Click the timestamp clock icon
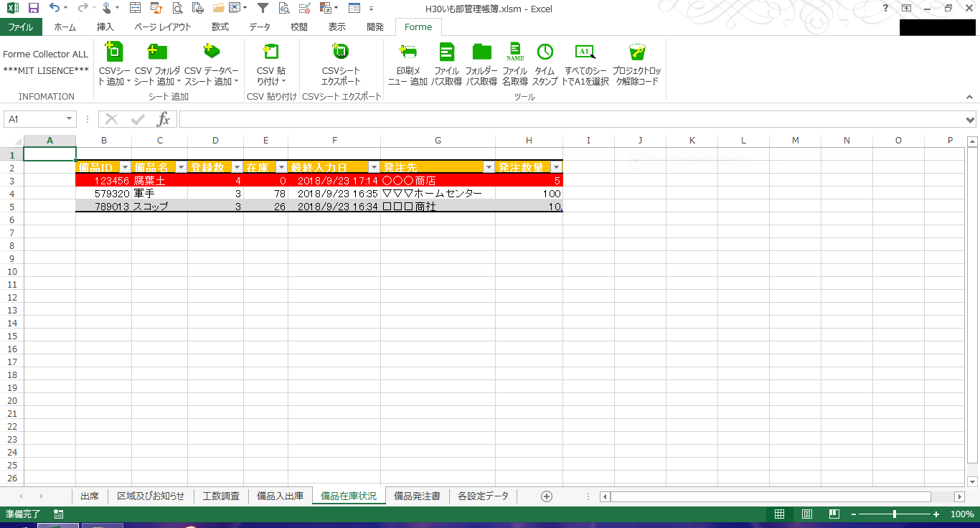This screenshot has height=528, width=980. click(x=545, y=52)
